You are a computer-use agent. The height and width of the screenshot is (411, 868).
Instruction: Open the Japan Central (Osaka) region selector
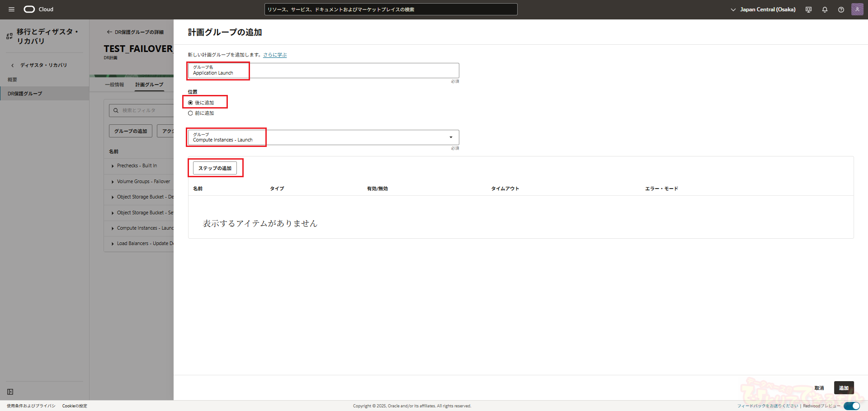click(x=763, y=9)
